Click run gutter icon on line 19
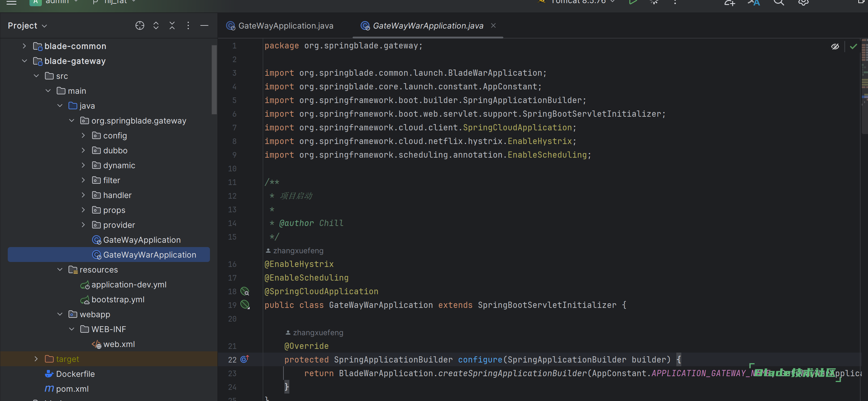Viewport: 868px width, 401px height. point(245,305)
